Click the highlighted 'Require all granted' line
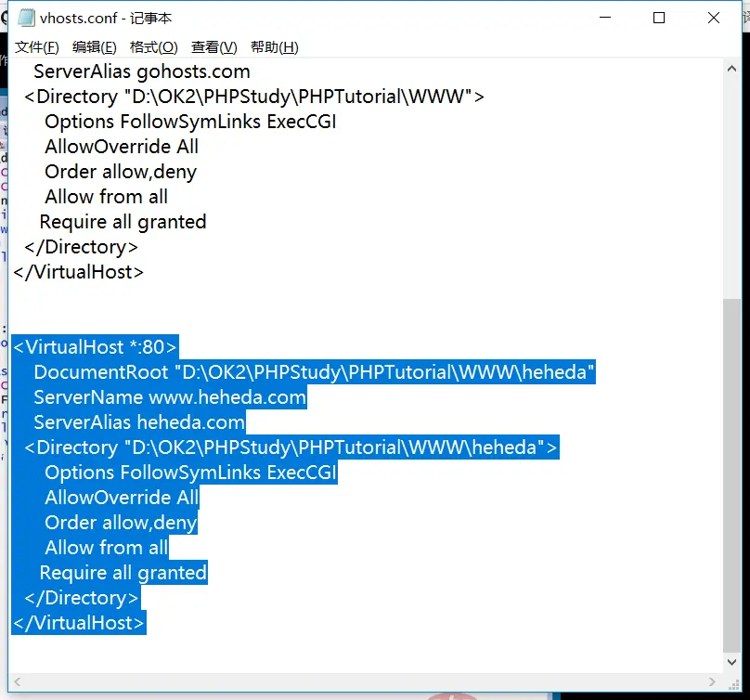 coord(123,573)
